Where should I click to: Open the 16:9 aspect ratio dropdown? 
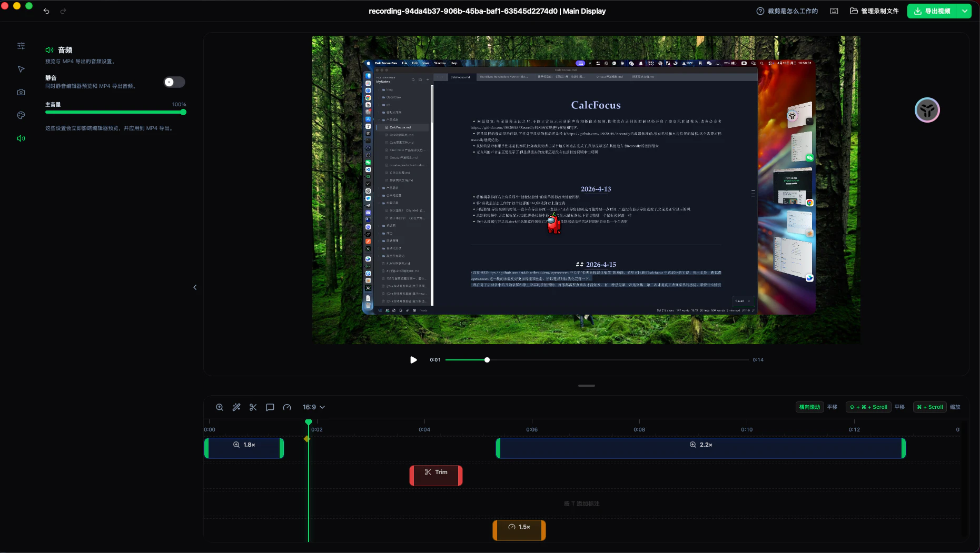click(x=313, y=407)
